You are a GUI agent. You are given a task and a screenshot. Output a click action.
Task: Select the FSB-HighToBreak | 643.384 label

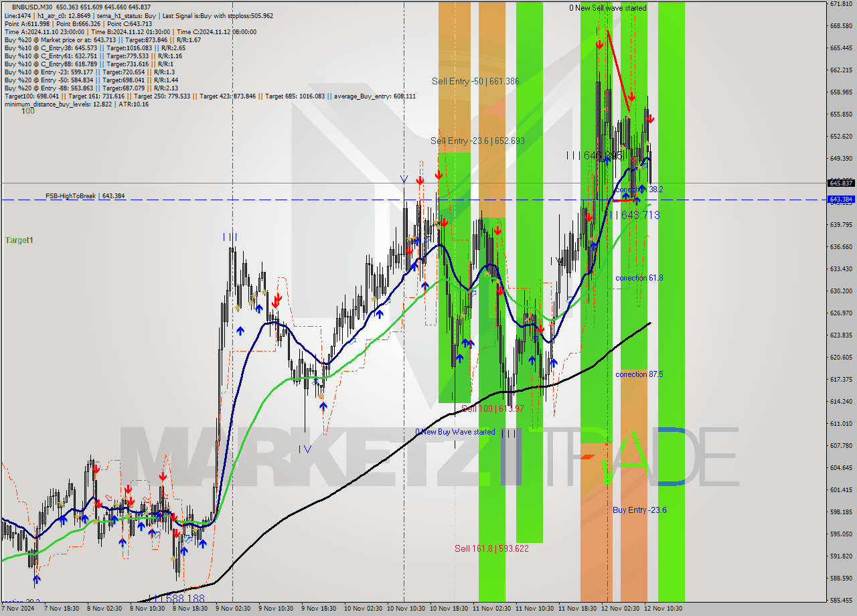click(85, 196)
